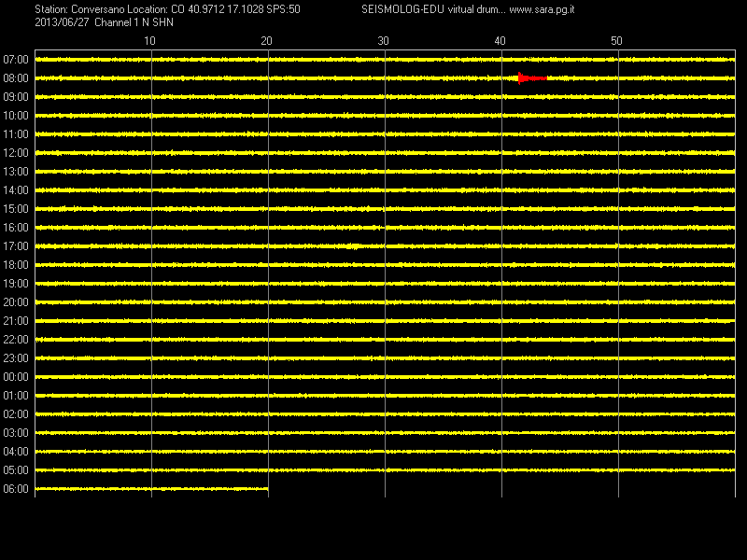Select the 15:00 hour label

tap(16, 209)
